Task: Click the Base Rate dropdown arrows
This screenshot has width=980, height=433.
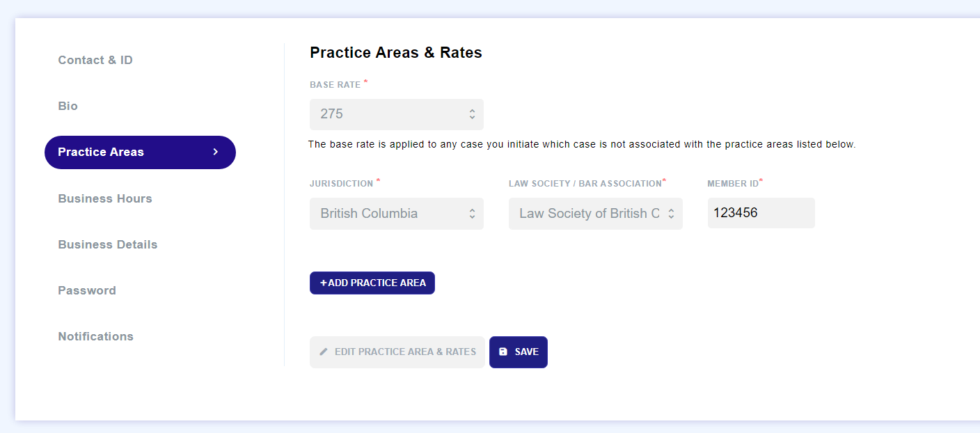Action: pos(472,114)
